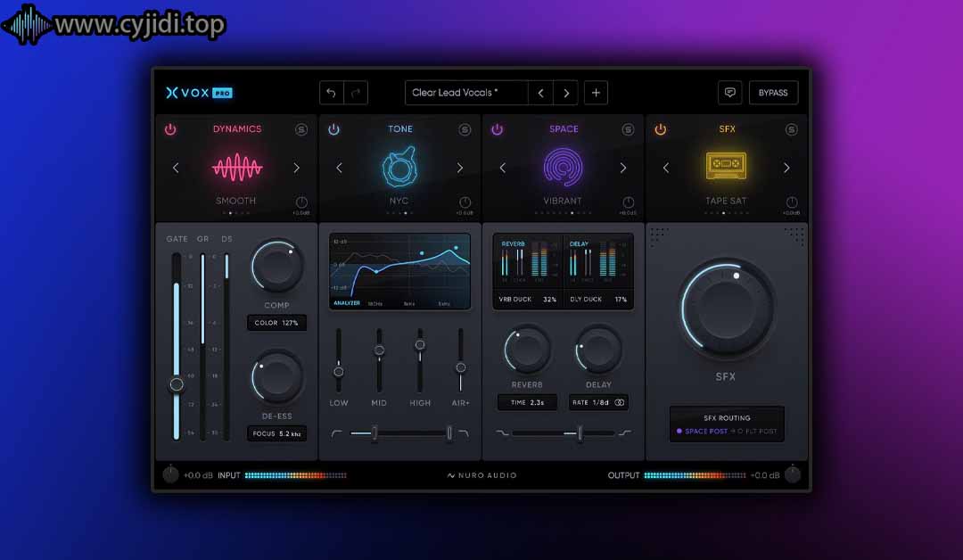Click the Dynamics waveform icon
Screen dimensions: 963x560
tap(237, 167)
